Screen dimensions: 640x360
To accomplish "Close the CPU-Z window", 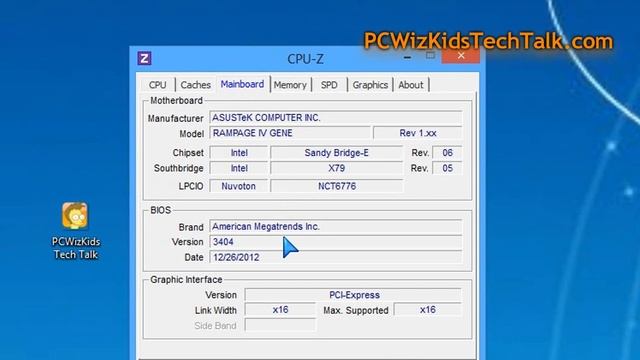I will (x=461, y=56).
